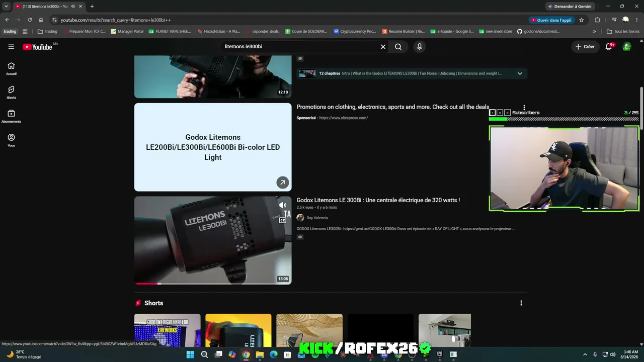Viewport: 644px width, 362px height.
Task: Click the Shorts shelf heading
Action: [x=153, y=303]
